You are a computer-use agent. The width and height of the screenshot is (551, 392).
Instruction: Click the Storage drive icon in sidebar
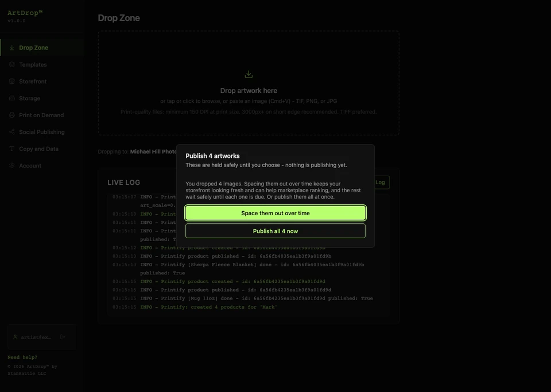click(x=11, y=98)
